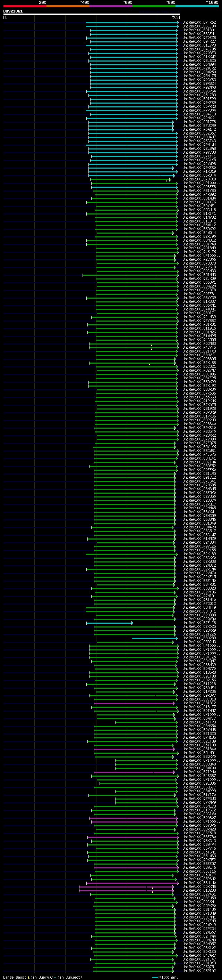Viewport: 222px width, 980px height.
Task: Select hit label UniRef100_Q5MJZ5
Action: click(199, 76)
